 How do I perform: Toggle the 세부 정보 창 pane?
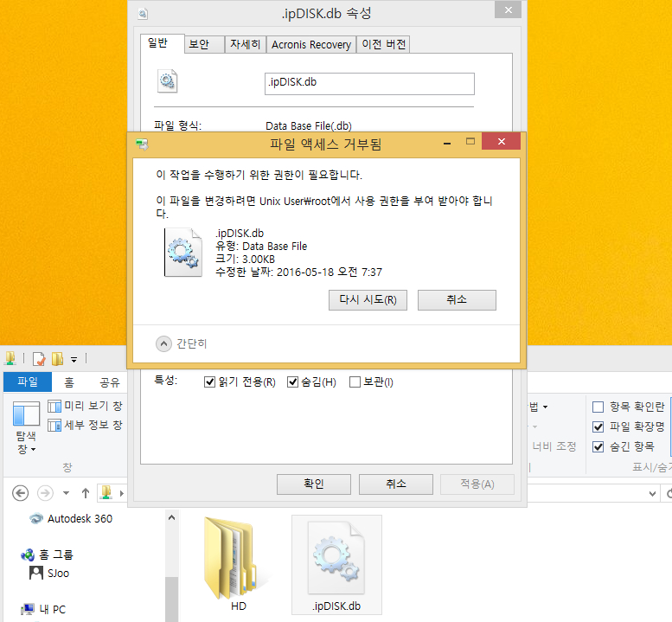[85, 426]
